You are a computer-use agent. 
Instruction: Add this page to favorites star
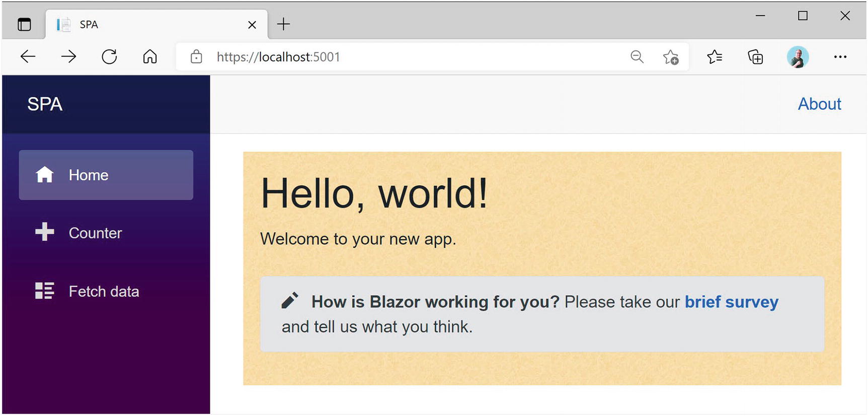(x=671, y=57)
